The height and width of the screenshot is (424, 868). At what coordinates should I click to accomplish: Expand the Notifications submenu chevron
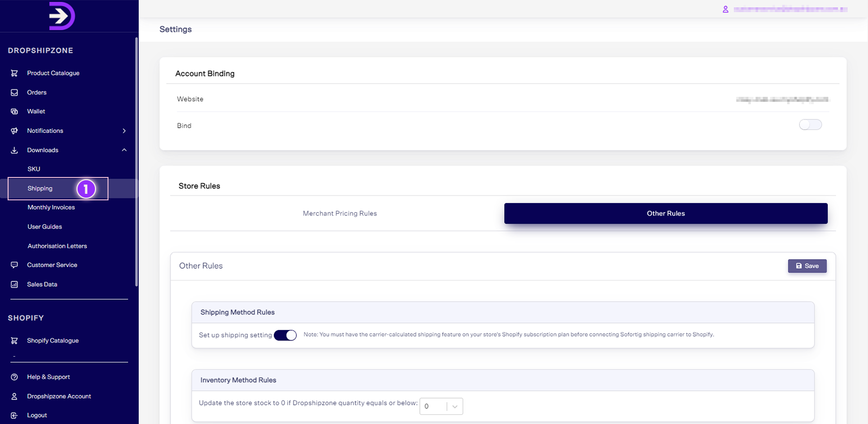[124, 131]
